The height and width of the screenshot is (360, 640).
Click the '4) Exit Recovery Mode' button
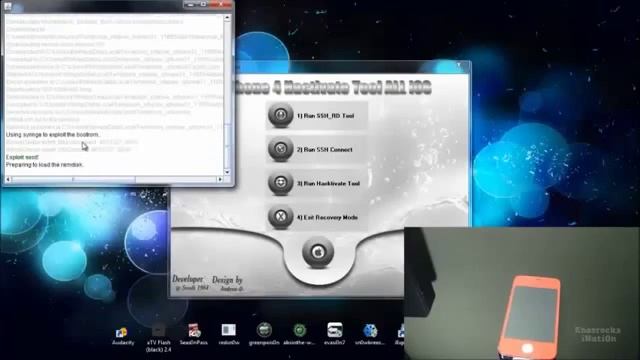tap(317, 217)
